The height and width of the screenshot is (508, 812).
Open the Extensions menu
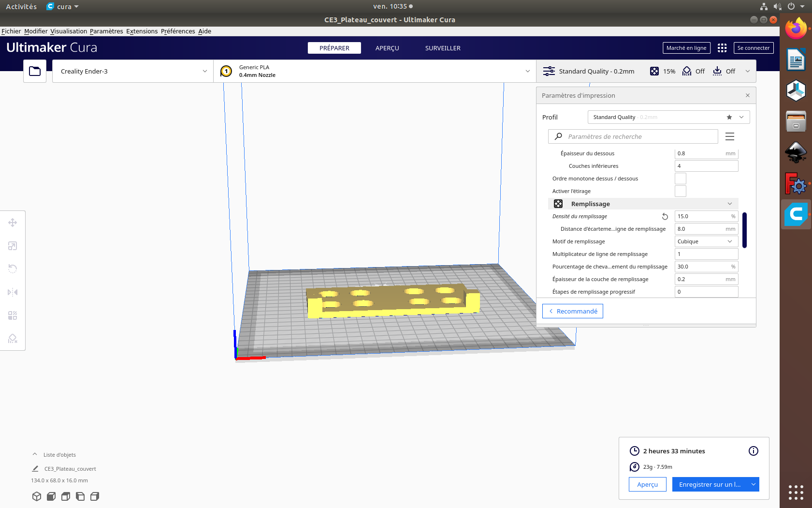(x=142, y=31)
